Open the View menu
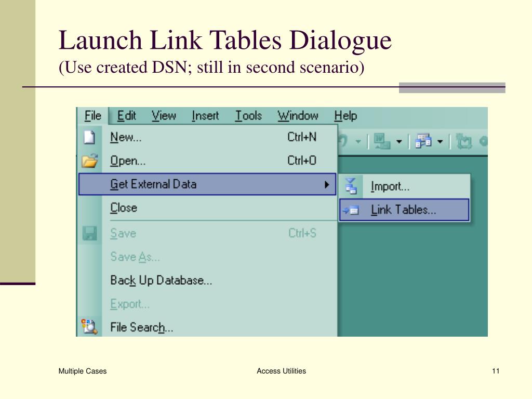The image size is (532, 399). [x=164, y=116]
